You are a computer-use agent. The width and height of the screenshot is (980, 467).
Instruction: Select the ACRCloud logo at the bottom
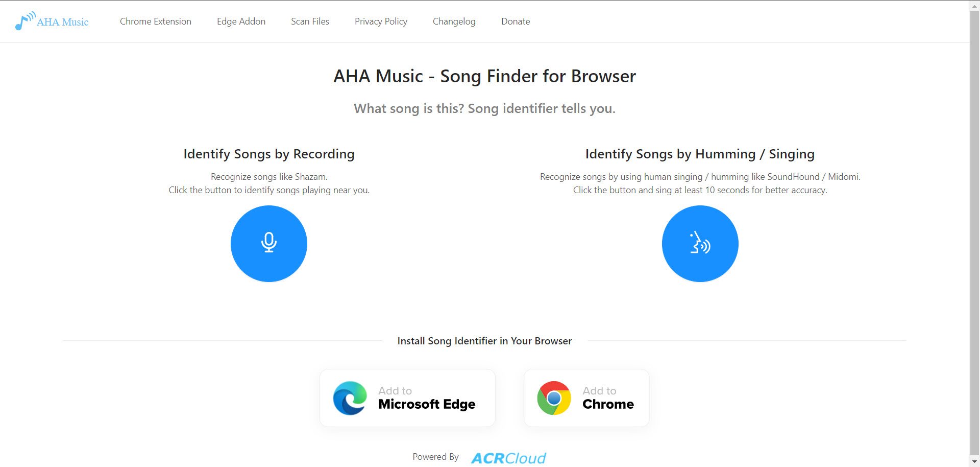click(x=507, y=457)
